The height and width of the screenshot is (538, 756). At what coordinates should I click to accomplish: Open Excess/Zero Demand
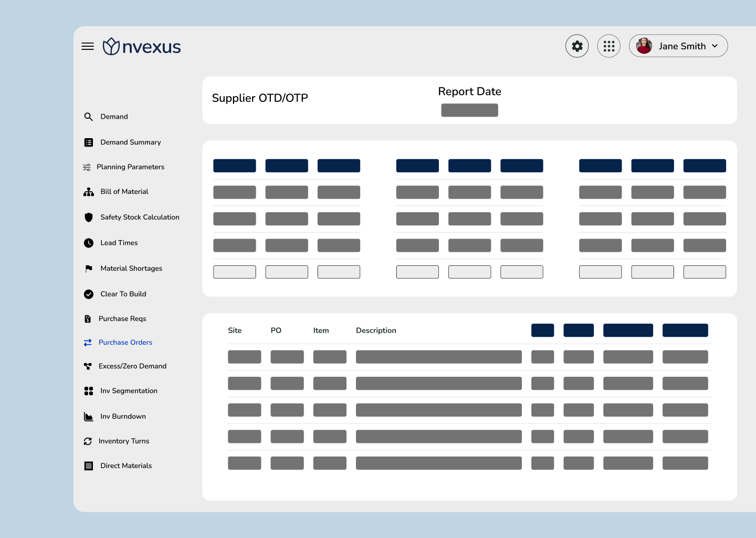click(133, 366)
